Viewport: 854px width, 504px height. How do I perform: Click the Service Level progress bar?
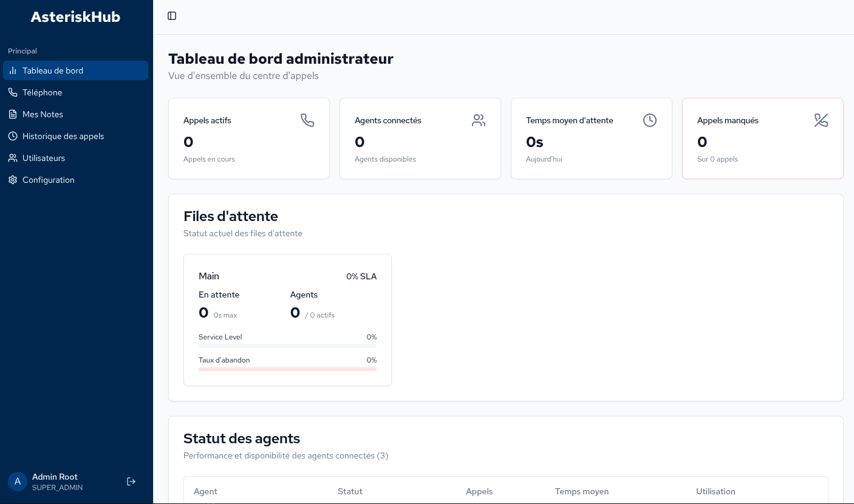[x=287, y=346]
